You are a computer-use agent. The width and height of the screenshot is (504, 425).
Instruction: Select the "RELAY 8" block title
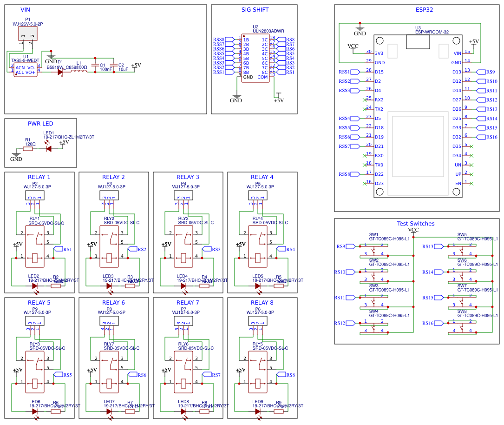262,302
